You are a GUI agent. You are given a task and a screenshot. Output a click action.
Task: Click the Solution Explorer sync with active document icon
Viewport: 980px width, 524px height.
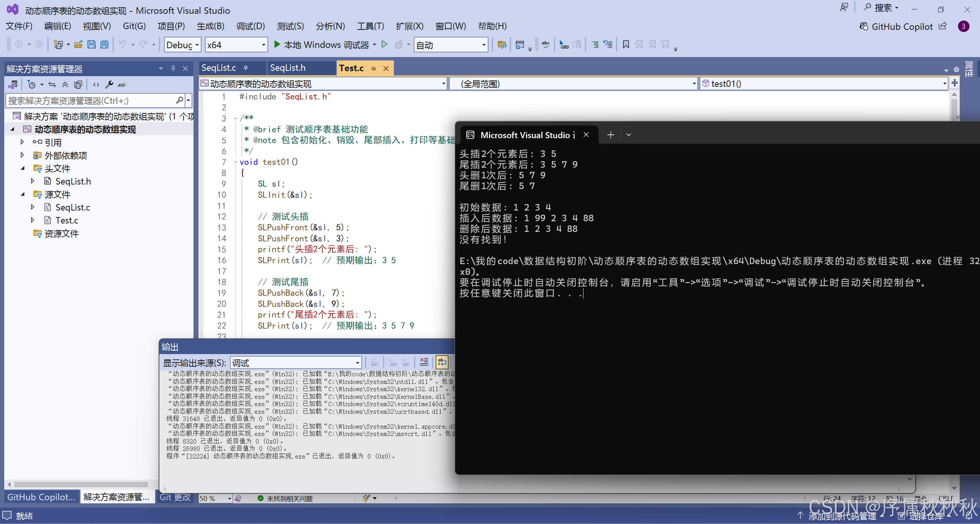coord(52,85)
